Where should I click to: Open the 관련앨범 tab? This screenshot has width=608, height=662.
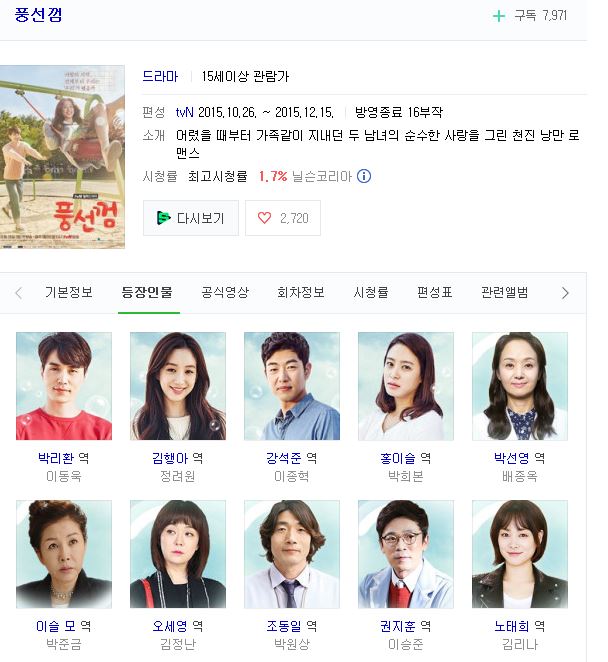(505, 292)
